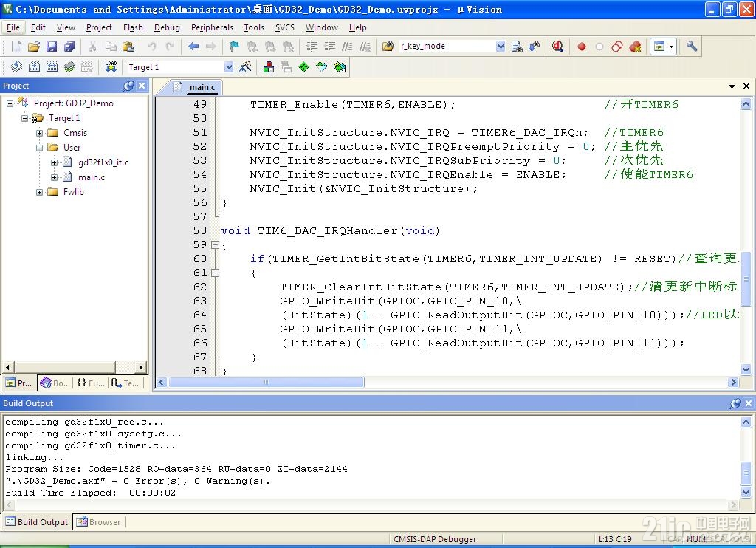
Task: Select the Build Output bottom tab
Action: (37, 522)
